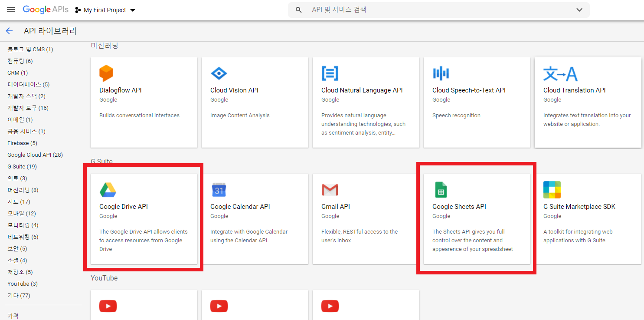Open the Dialogflow API title link
This screenshot has height=320, width=644.
pyautogui.click(x=121, y=90)
